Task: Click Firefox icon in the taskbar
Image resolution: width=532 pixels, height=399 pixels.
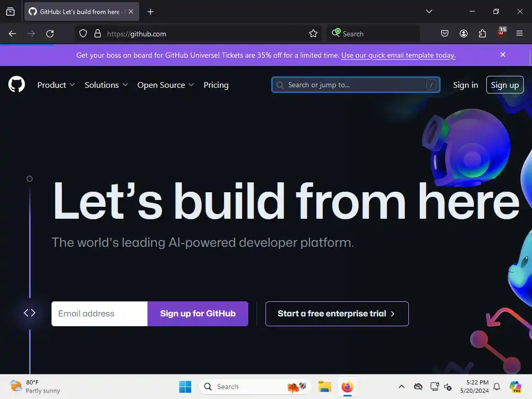Action: point(347,387)
